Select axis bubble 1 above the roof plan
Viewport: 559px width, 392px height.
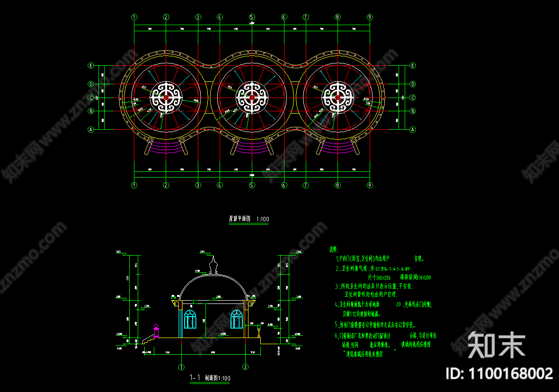click(134, 17)
